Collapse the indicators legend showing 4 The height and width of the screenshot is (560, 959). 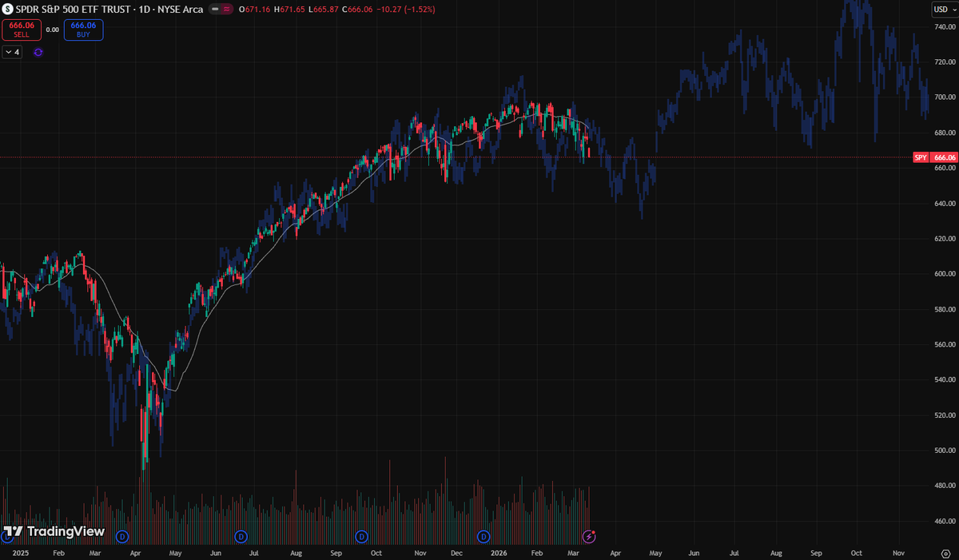[x=12, y=52]
